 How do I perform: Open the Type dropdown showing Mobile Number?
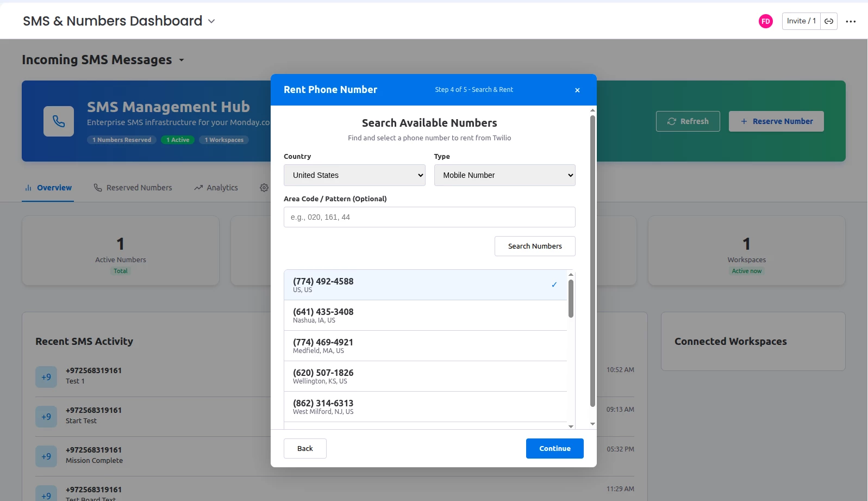pos(504,175)
